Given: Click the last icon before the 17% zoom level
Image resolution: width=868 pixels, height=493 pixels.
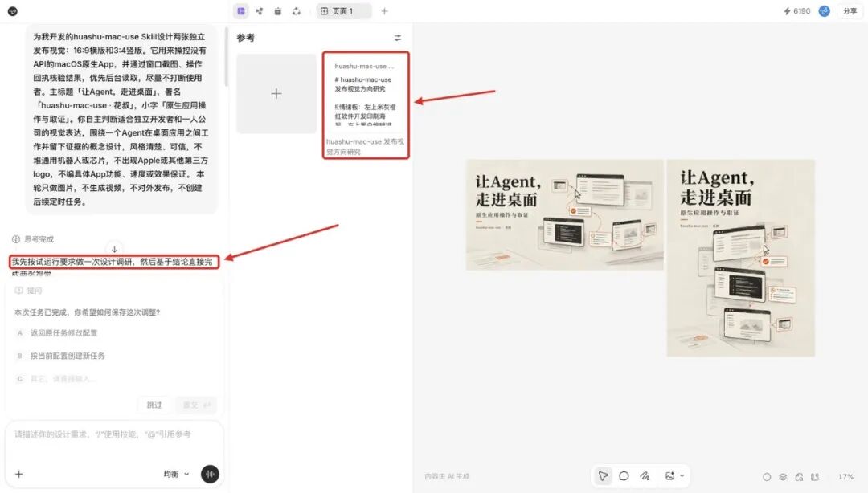Looking at the screenshot, I should tap(815, 476).
